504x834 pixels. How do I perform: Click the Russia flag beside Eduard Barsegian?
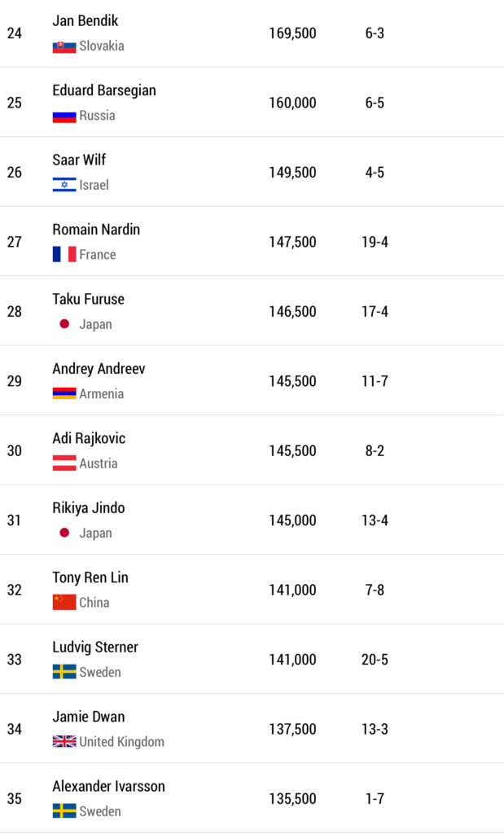[x=64, y=116]
